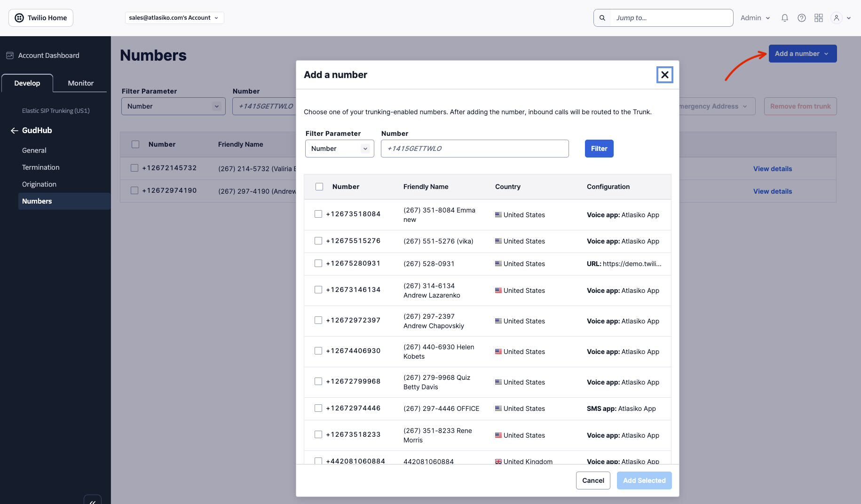Focus the background Number filter field

(264, 106)
